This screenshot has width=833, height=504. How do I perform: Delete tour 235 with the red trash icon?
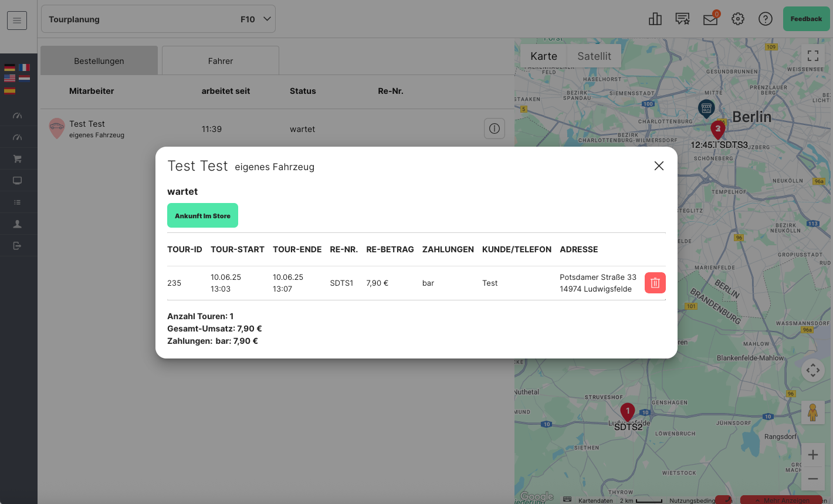click(655, 283)
